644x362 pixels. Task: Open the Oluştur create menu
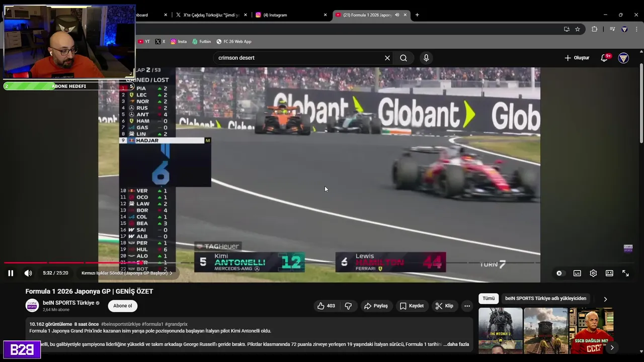pyautogui.click(x=577, y=58)
